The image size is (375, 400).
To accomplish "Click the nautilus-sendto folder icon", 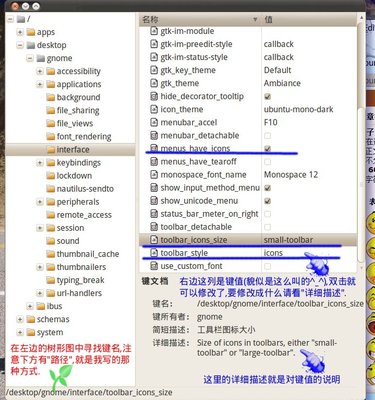I will [51, 189].
